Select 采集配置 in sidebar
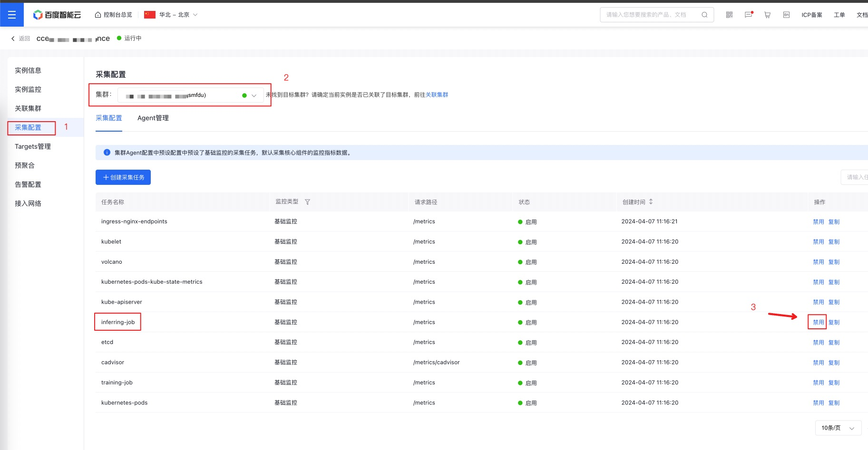 point(28,127)
